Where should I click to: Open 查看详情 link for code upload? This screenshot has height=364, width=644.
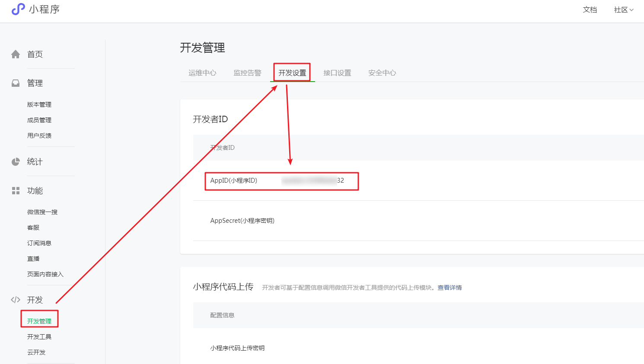tap(450, 288)
